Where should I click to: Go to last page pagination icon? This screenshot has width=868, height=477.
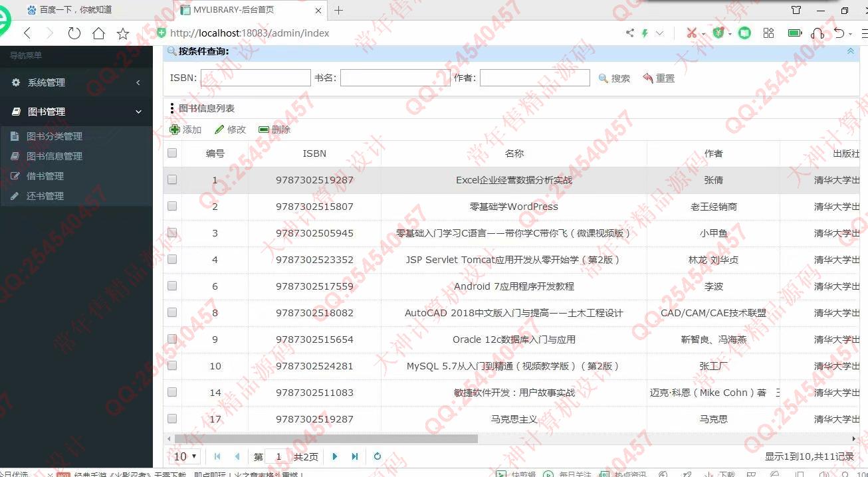pyautogui.click(x=355, y=456)
